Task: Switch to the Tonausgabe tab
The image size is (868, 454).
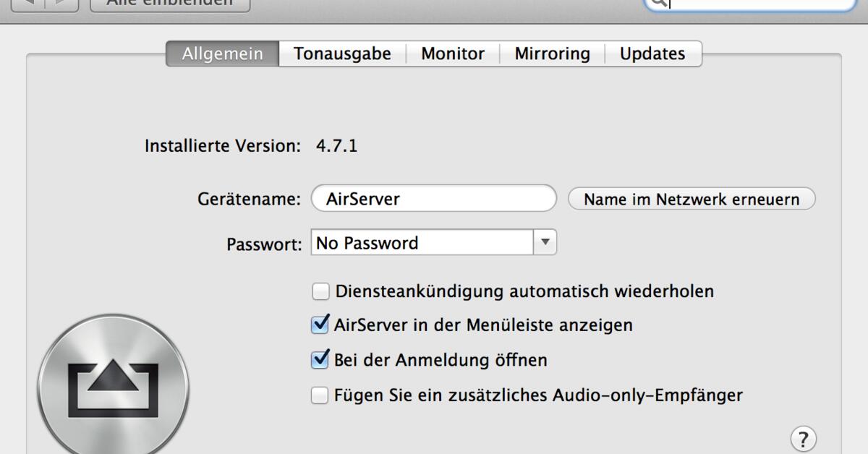Action: tap(342, 54)
